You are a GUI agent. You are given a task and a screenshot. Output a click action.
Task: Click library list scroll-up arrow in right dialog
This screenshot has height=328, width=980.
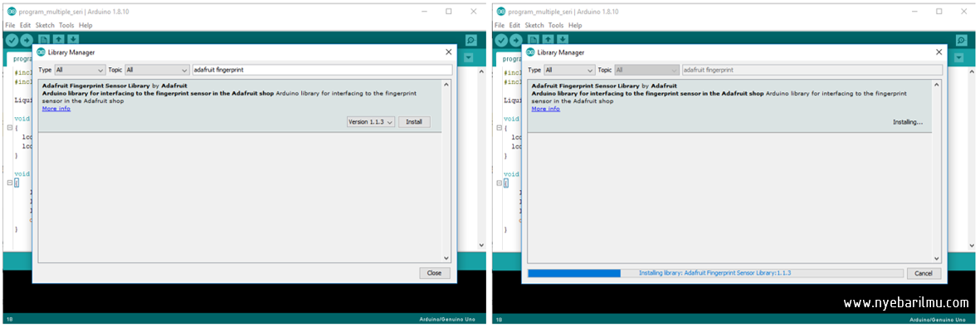tap(936, 85)
